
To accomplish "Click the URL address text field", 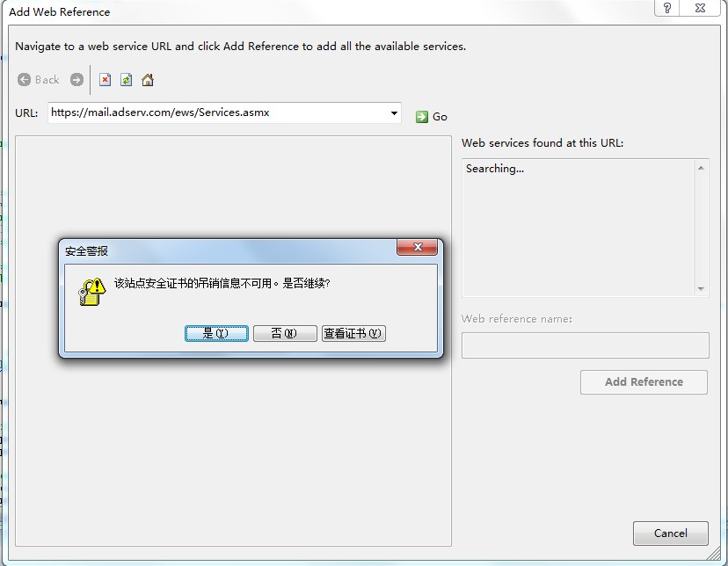I will (217, 112).
